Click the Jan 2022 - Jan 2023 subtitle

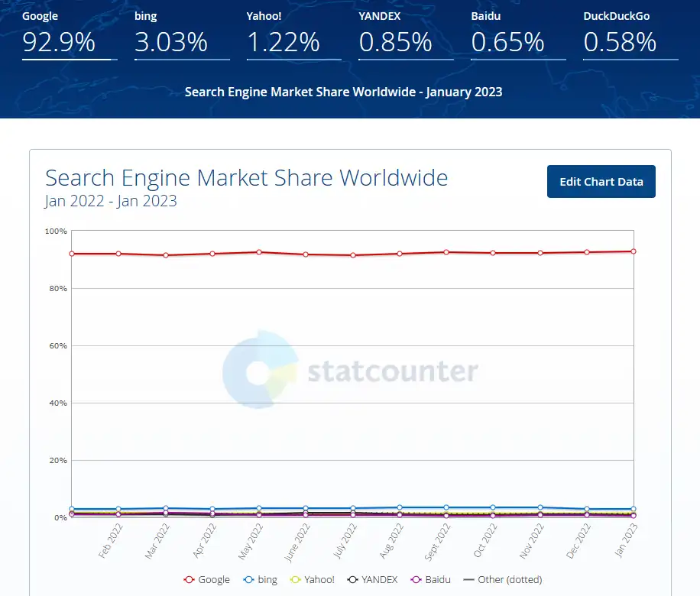tap(111, 201)
